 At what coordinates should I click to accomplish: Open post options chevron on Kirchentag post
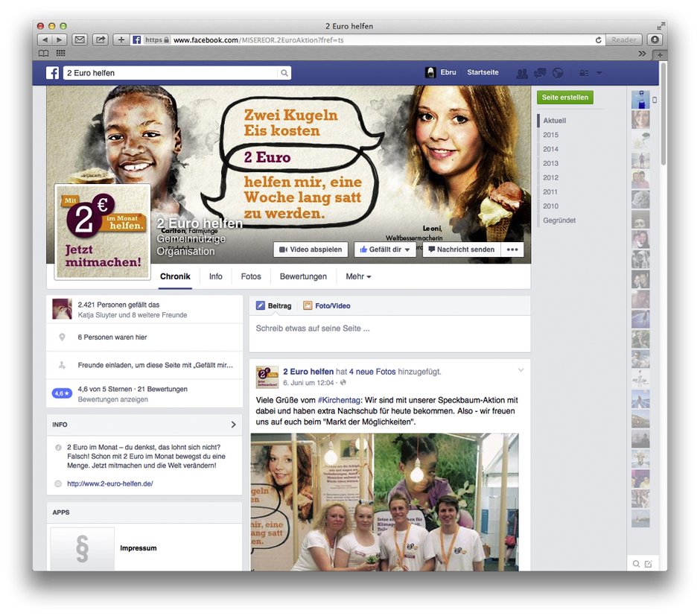521,370
